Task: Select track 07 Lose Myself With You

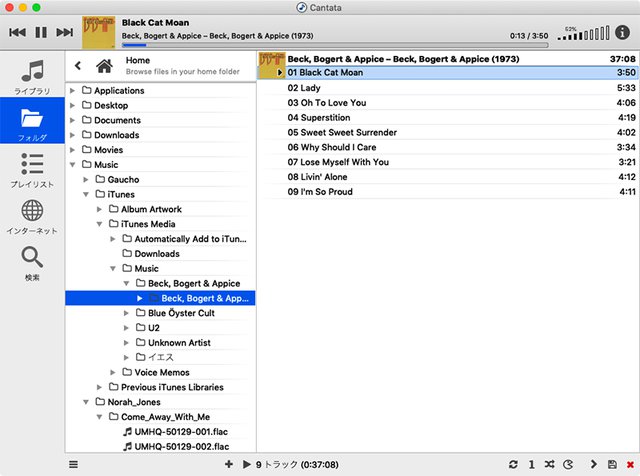Action: tap(448, 162)
